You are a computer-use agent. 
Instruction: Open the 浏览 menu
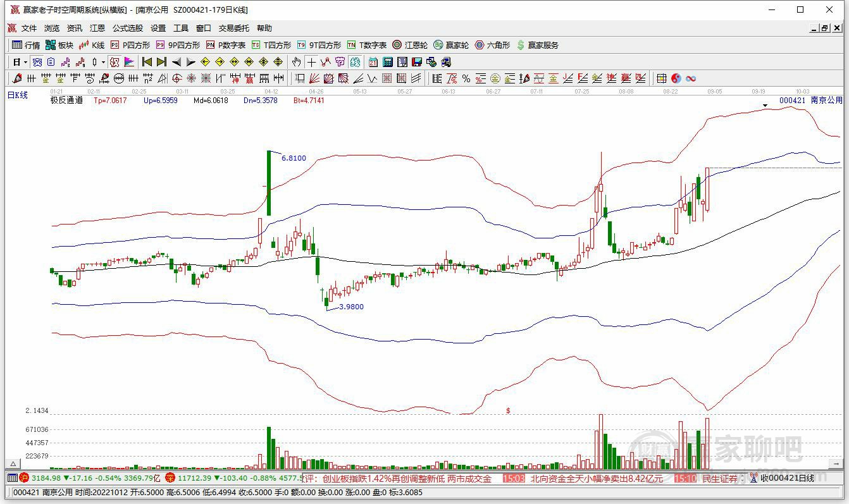(x=52, y=28)
